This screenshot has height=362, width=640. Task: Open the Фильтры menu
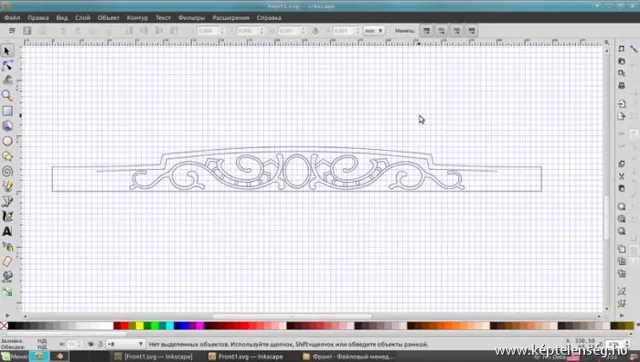click(x=191, y=18)
